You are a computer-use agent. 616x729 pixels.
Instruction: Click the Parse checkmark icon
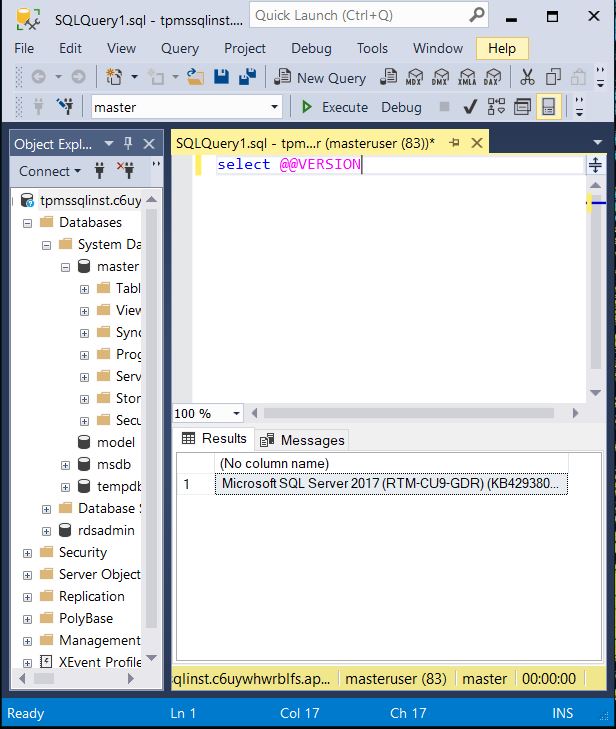point(470,107)
